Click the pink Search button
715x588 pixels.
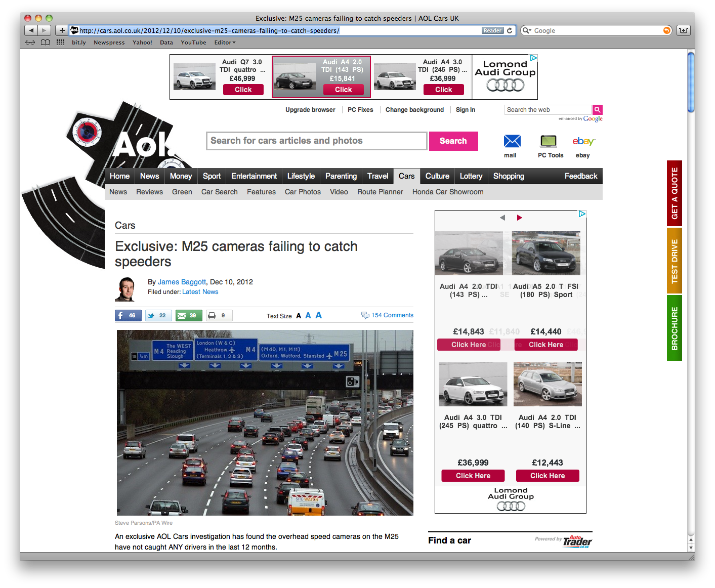[453, 141]
